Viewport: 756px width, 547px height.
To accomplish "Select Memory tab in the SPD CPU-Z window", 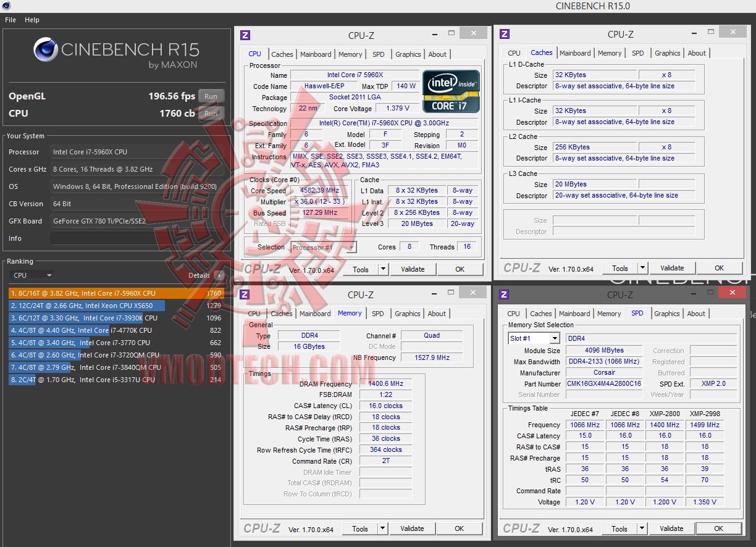I will click(609, 314).
